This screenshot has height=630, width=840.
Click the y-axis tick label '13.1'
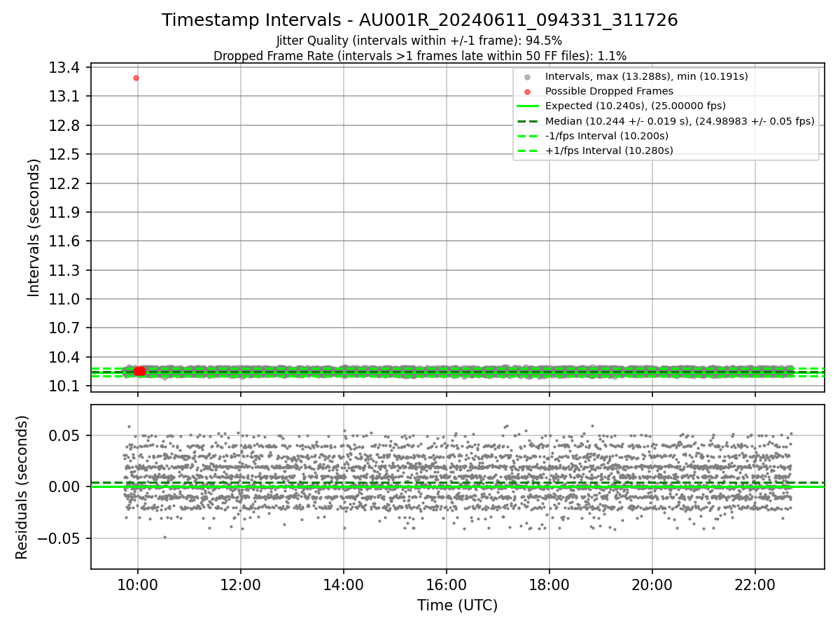click(63, 97)
